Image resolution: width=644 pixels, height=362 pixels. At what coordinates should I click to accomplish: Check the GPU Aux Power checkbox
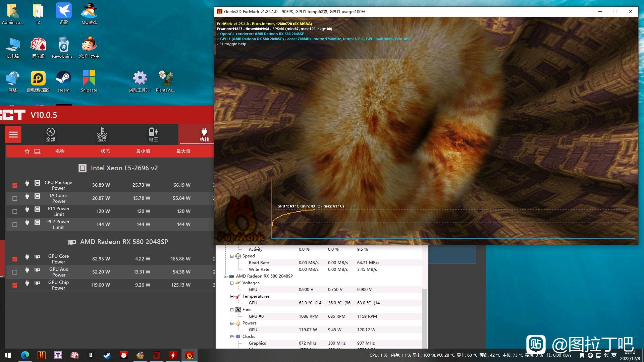click(x=15, y=272)
